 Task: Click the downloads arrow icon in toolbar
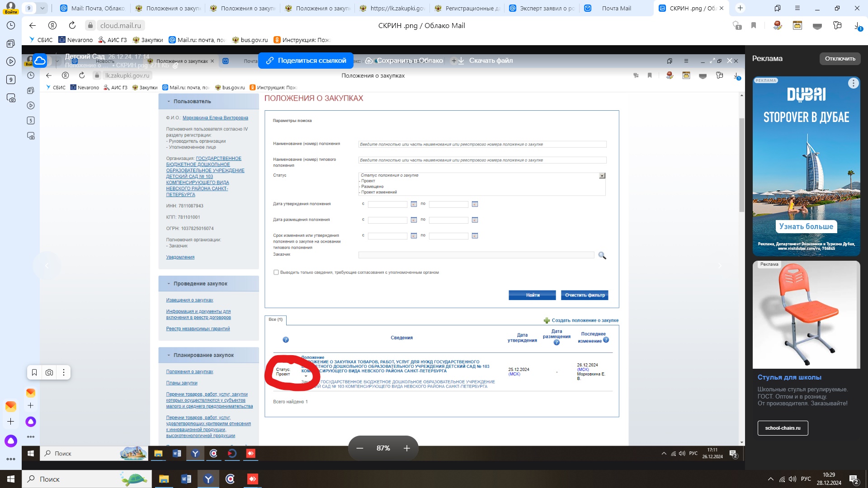tap(858, 26)
